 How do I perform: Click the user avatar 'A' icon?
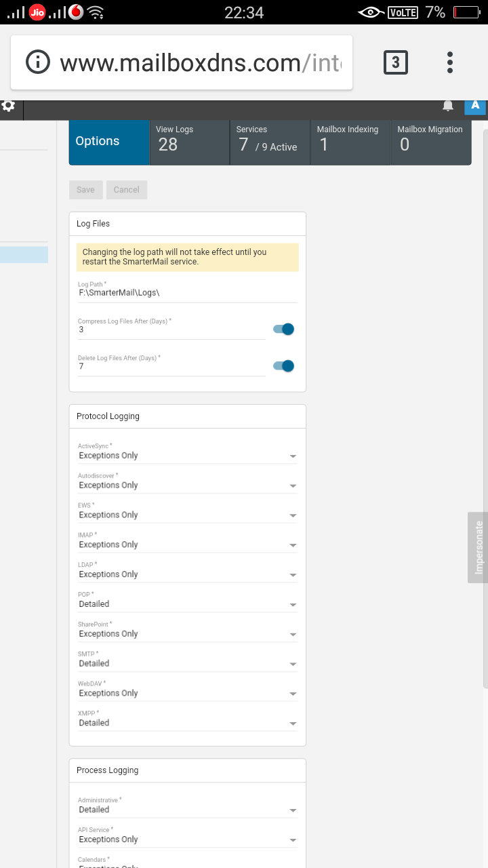click(475, 105)
